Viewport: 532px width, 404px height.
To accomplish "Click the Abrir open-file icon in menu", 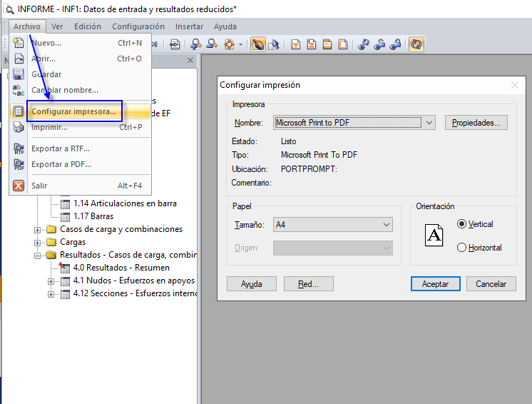I will point(19,59).
